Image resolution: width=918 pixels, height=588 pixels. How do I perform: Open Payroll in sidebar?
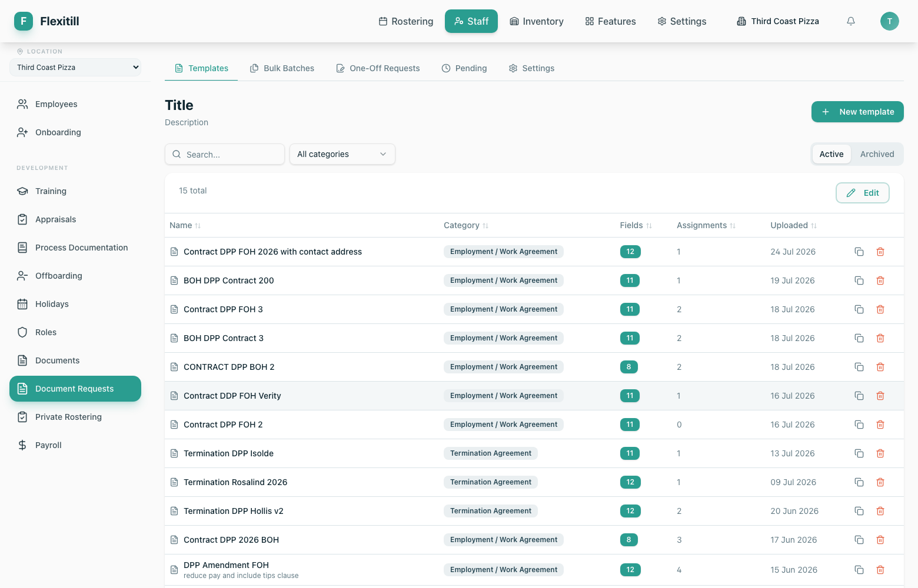point(75,445)
